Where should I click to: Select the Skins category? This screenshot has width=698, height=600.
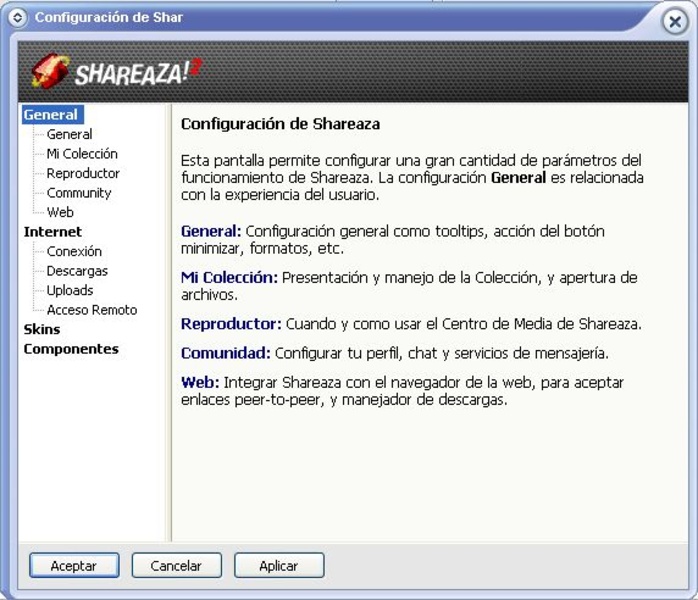pyautogui.click(x=42, y=329)
